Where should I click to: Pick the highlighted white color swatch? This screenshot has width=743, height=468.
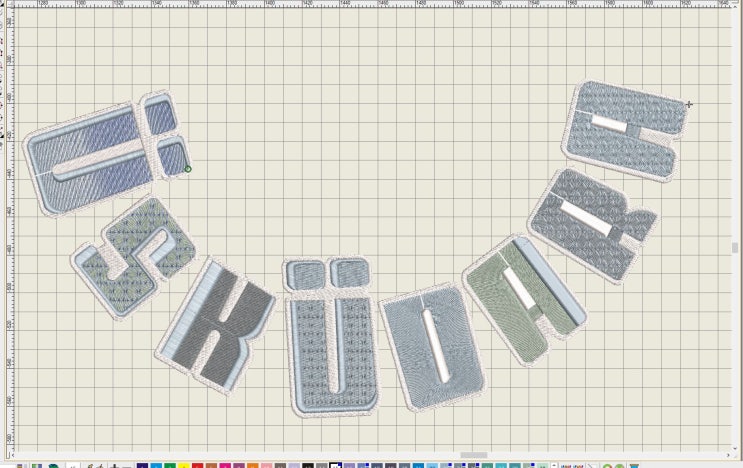(x=335, y=465)
